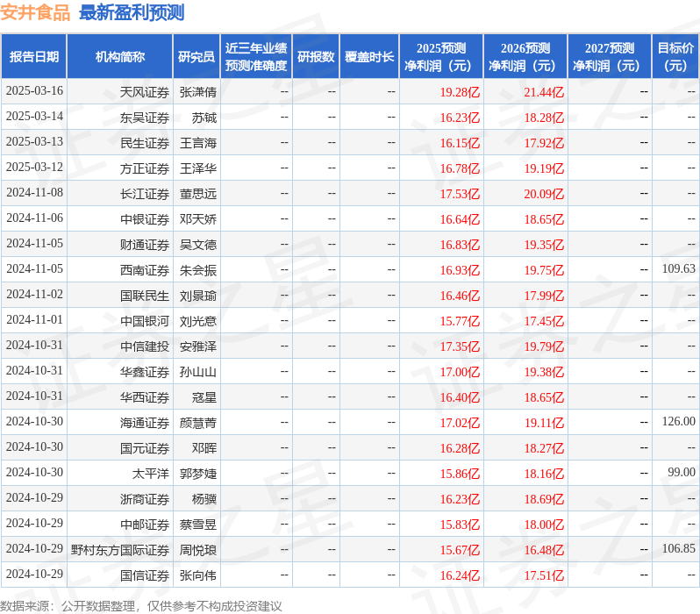Click the 19.28亿 profit forecast value
This screenshot has width=700, height=614.
pyautogui.click(x=460, y=92)
